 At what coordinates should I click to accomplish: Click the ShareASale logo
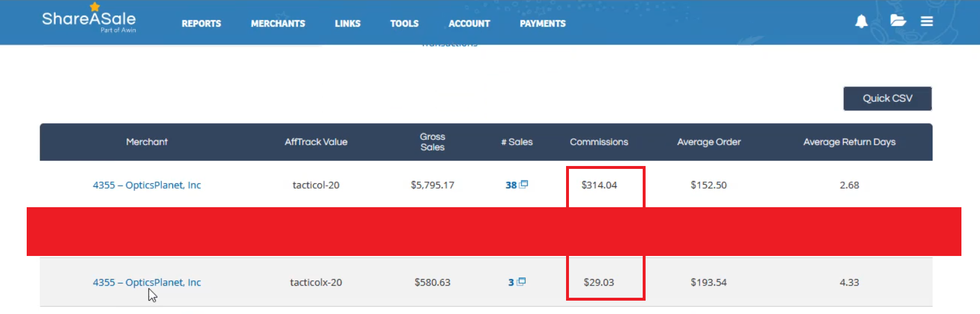coord(89,19)
